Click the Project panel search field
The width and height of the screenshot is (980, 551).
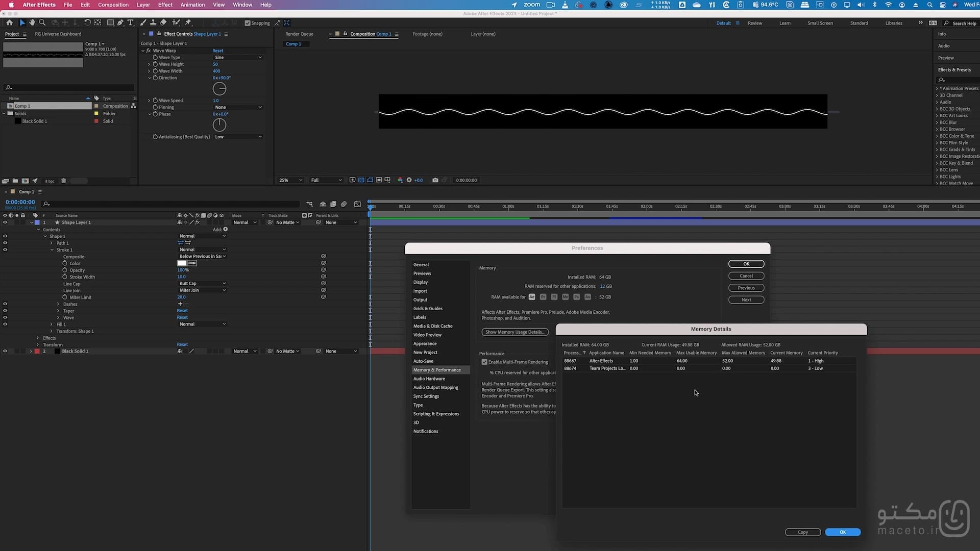[x=69, y=88]
